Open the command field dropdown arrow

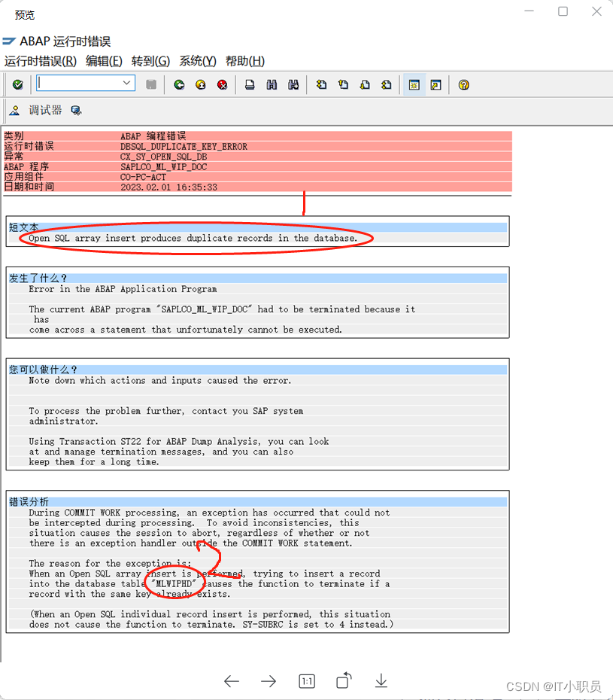[x=126, y=83]
